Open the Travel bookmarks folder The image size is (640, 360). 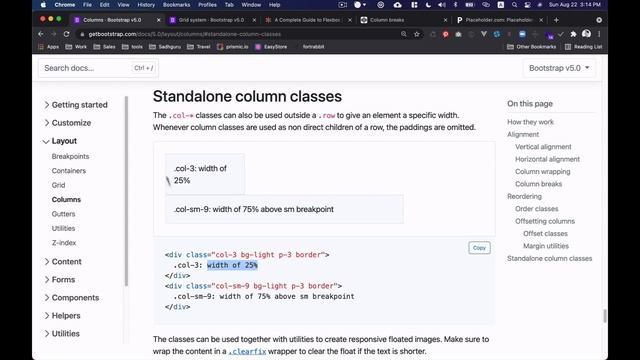click(x=199, y=47)
